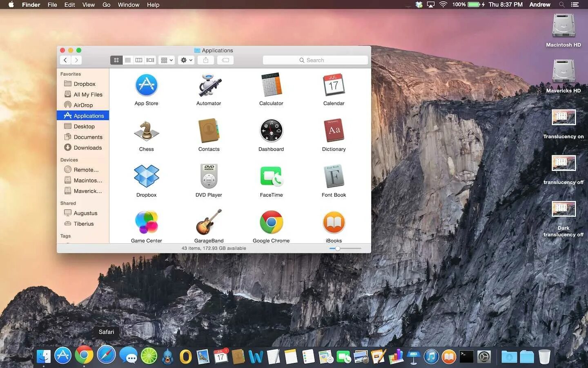Select Downloads in the Finder sidebar

pos(83,148)
